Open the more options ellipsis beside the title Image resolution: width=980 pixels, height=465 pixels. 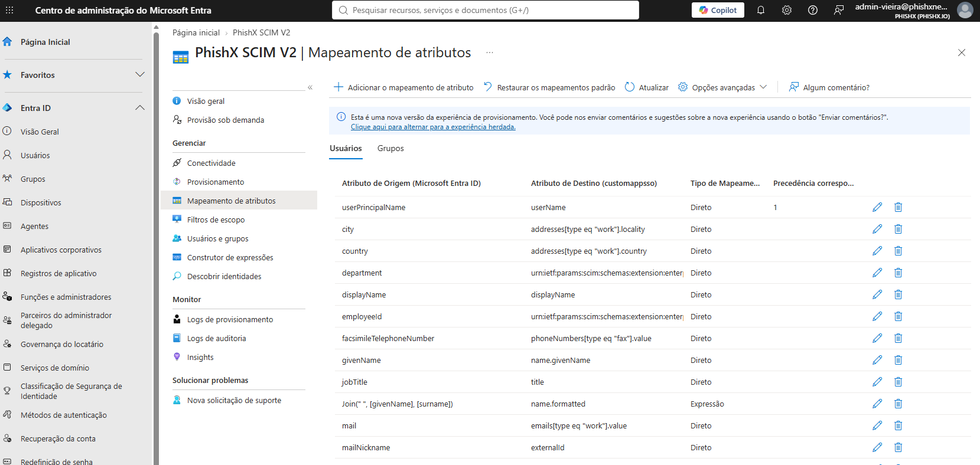490,53
